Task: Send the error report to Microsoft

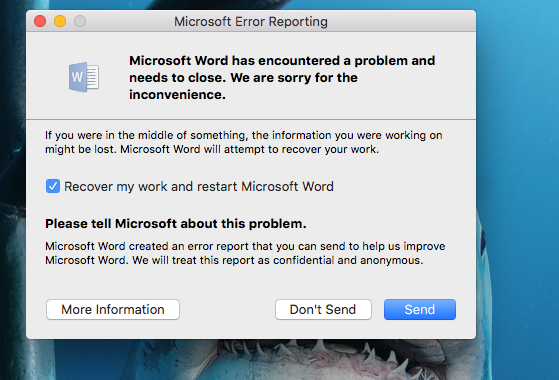Action: pos(420,309)
